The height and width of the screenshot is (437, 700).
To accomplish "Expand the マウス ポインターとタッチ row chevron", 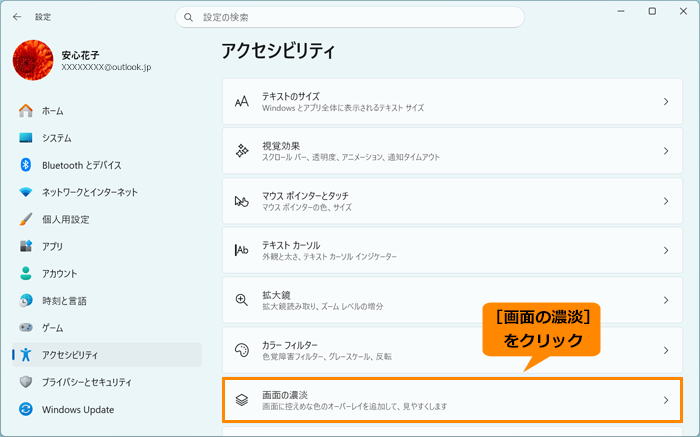I will [x=666, y=201].
